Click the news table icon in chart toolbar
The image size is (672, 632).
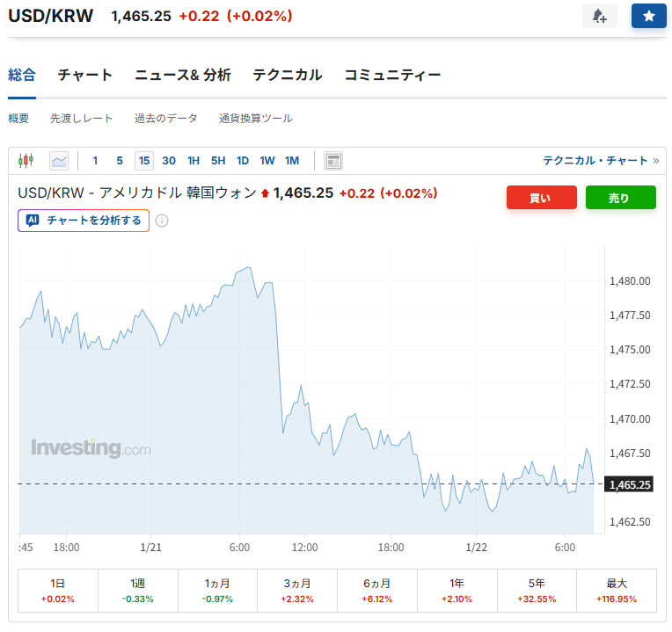333,161
